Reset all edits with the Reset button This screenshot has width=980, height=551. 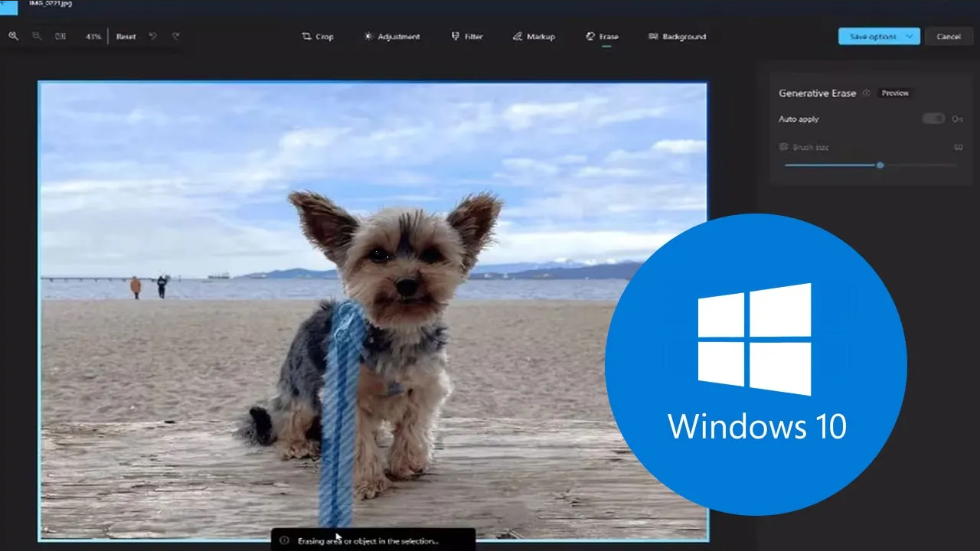pyautogui.click(x=126, y=37)
